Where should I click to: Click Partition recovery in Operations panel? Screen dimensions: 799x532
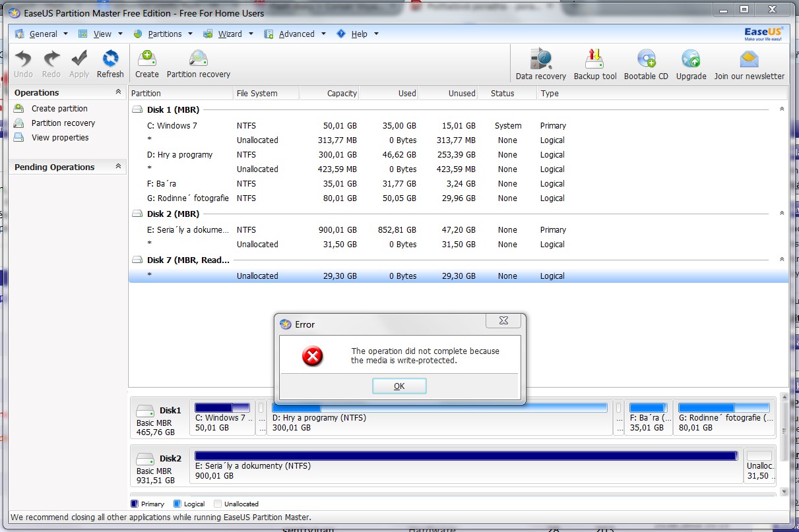pyautogui.click(x=63, y=123)
